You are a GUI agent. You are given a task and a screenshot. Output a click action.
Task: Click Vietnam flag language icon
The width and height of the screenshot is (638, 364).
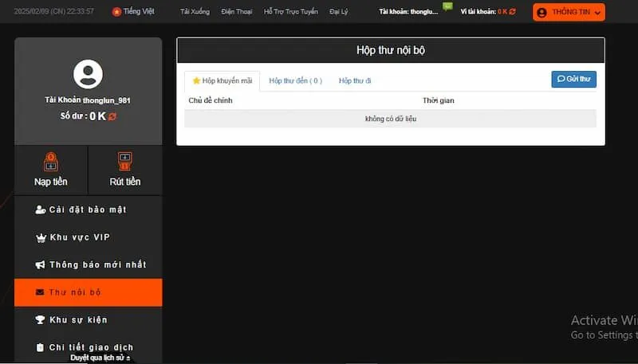tap(116, 12)
